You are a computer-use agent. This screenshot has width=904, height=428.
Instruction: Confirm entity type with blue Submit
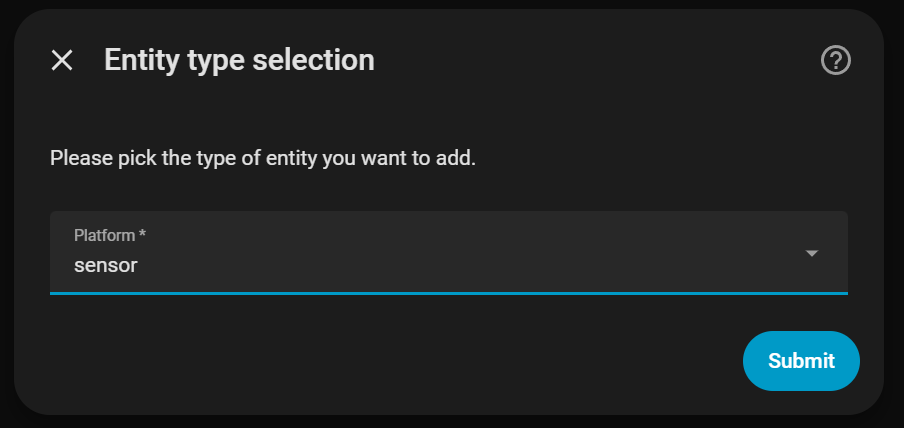click(801, 360)
